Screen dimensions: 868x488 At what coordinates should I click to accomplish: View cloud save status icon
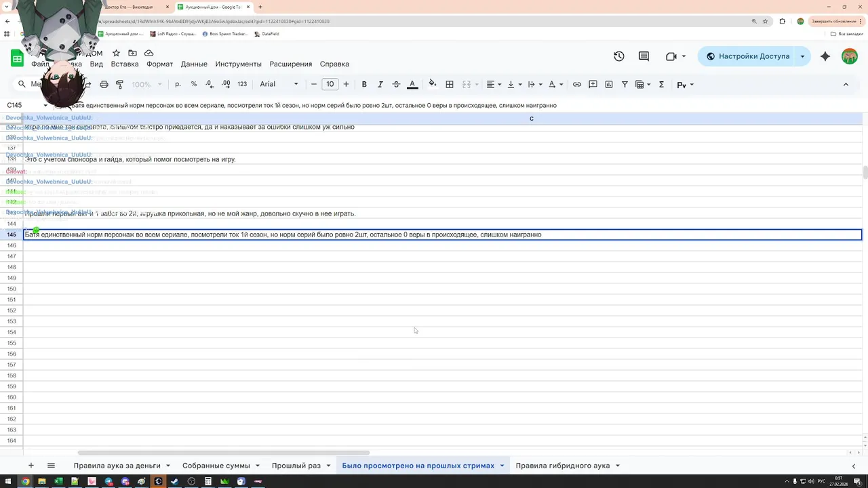pos(149,53)
